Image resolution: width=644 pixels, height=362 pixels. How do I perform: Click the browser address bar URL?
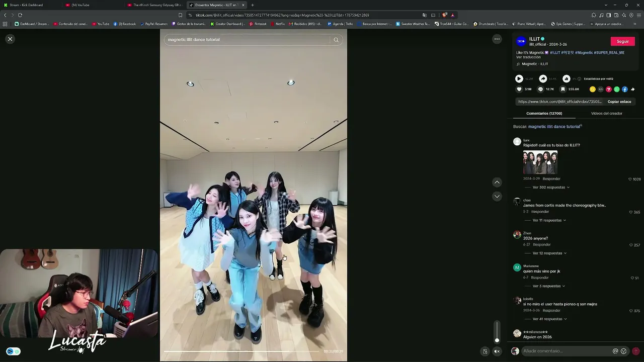pyautogui.click(x=282, y=15)
